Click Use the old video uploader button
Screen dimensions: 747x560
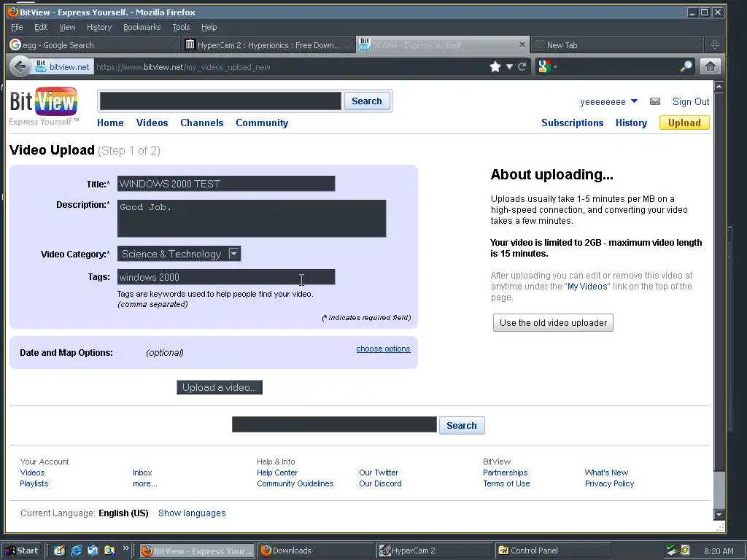point(553,322)
